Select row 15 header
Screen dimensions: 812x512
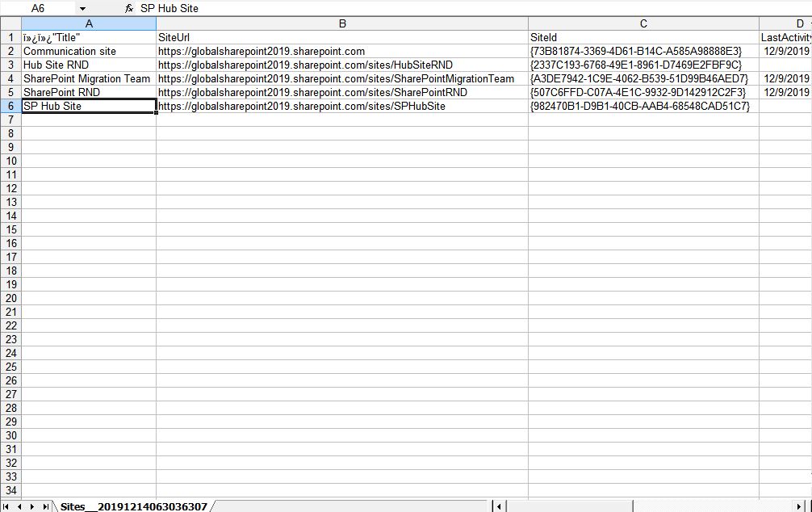point(10,229)
